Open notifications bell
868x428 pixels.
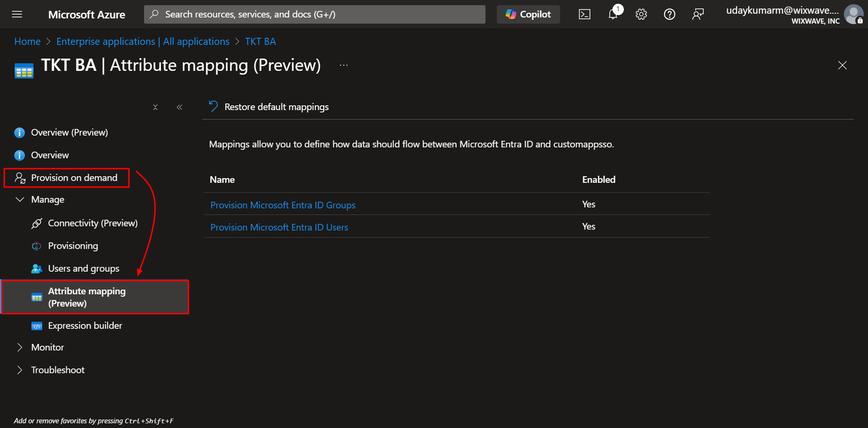pos(613,14)
